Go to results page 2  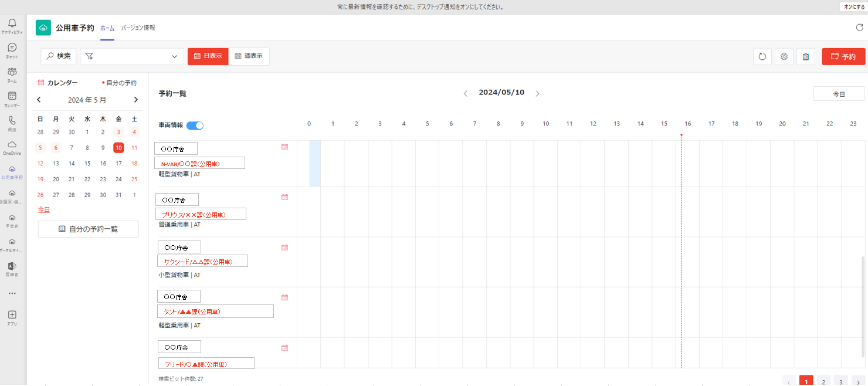coord(824,381)
